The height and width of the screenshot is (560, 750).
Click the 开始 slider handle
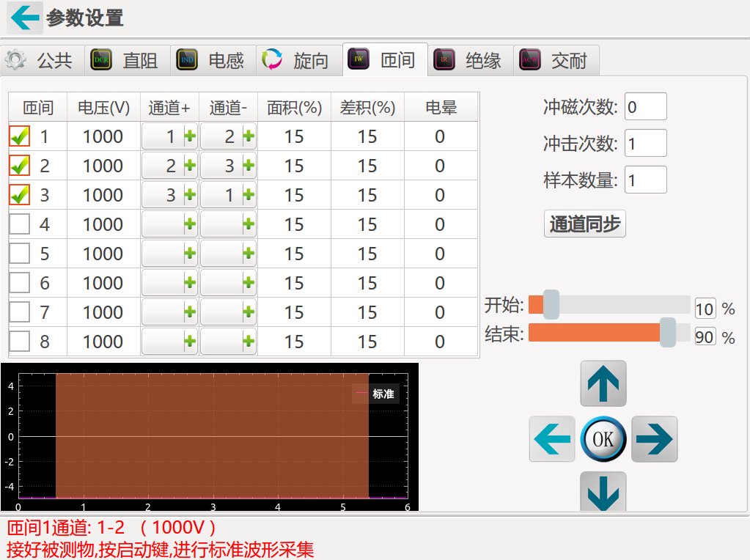(551, 305)
